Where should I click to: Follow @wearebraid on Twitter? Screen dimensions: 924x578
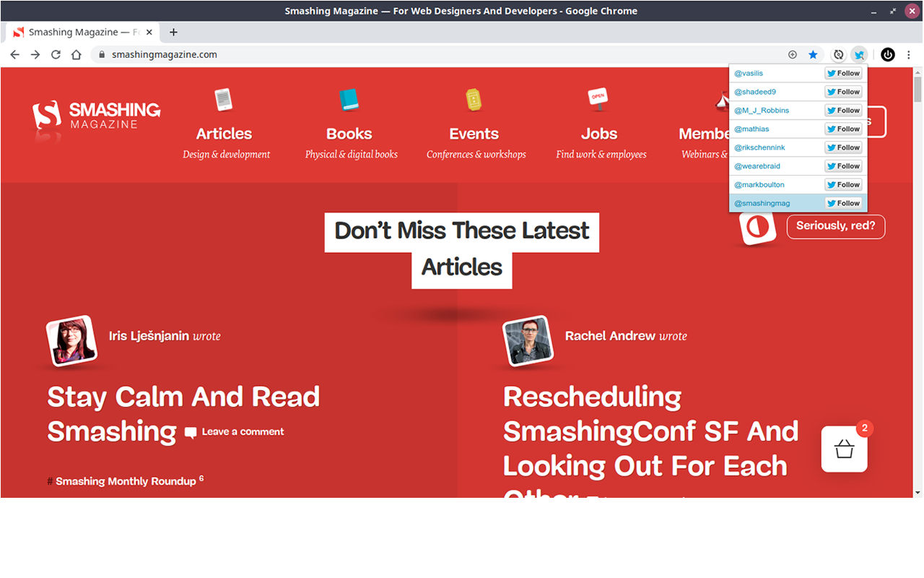pyautogui.click(x=843, y=166)
